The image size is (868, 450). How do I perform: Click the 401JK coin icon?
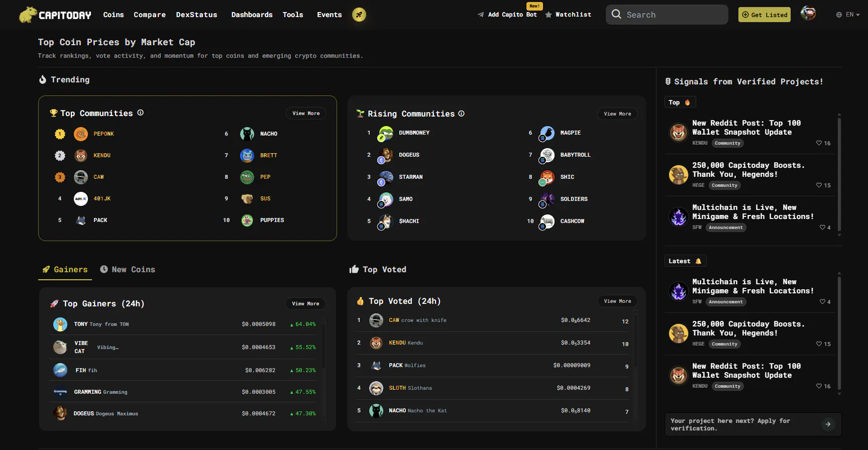(81, 198)
